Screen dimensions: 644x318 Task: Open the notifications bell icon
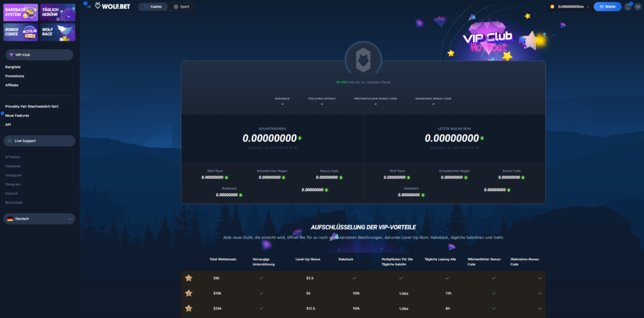click(627, 6)
